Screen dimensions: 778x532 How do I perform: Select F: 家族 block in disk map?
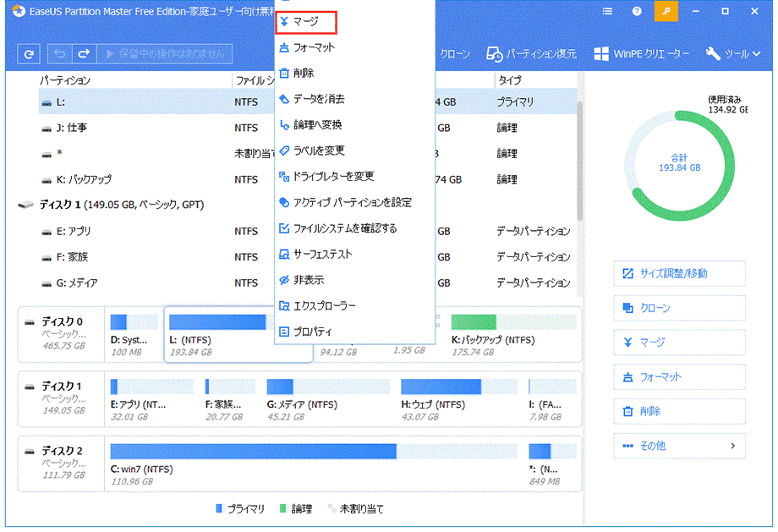pos(229,400)
